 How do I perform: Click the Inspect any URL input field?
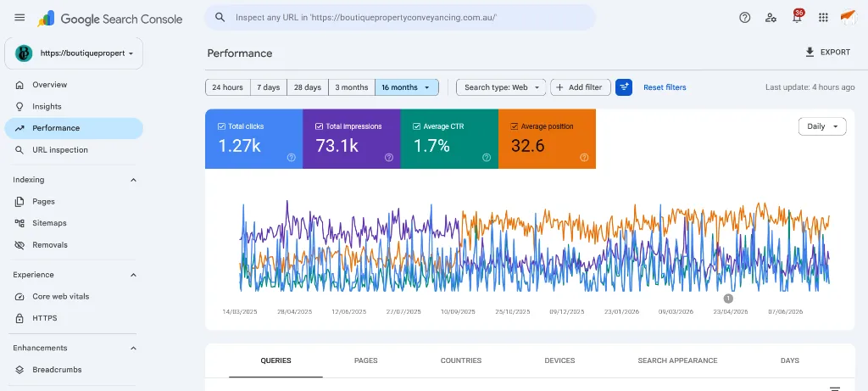point(400,18)
